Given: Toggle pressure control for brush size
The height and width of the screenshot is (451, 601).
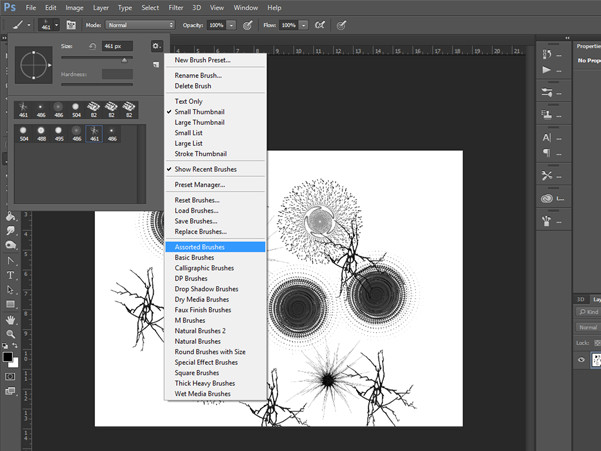Looking at the screenshot, I should coord(341,25).
